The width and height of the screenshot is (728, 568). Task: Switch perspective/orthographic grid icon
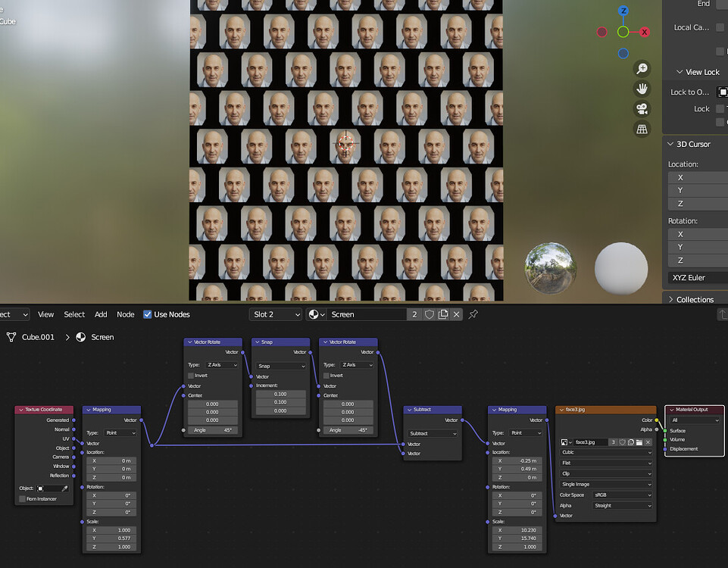tap(642, 129)
